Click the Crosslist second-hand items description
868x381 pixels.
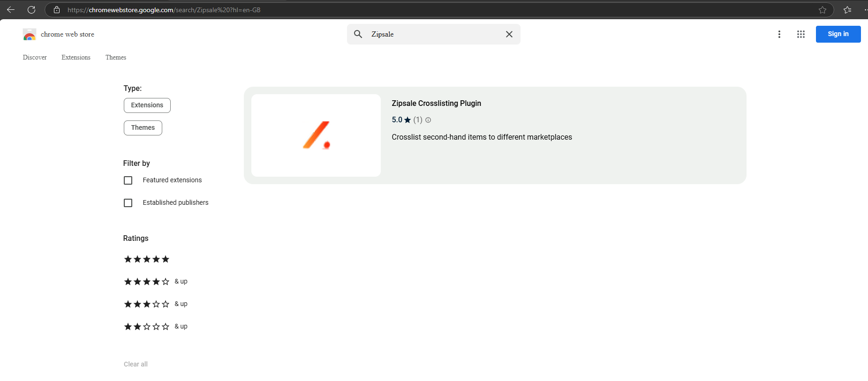tap(482, 137)
